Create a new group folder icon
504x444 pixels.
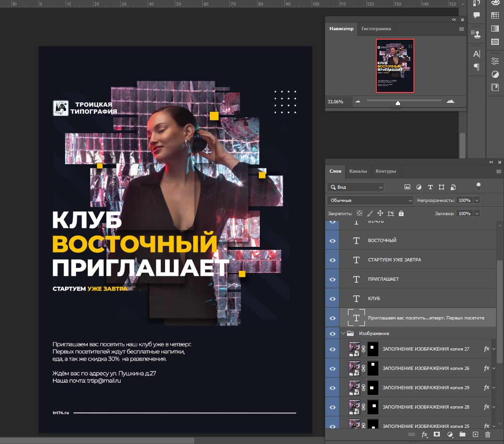463,435
